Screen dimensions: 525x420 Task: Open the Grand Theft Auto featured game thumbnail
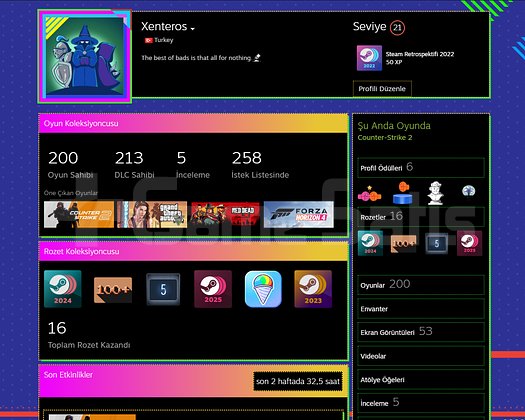[152, 214]
